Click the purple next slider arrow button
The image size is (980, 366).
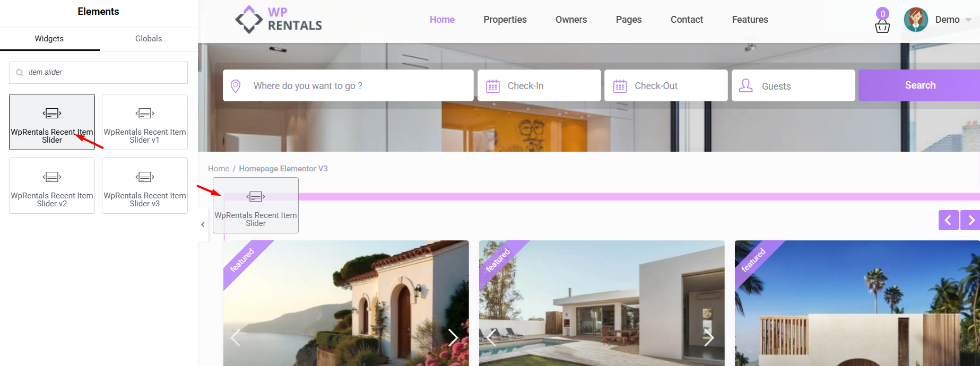pyautogui.click(x=970, y=220)
